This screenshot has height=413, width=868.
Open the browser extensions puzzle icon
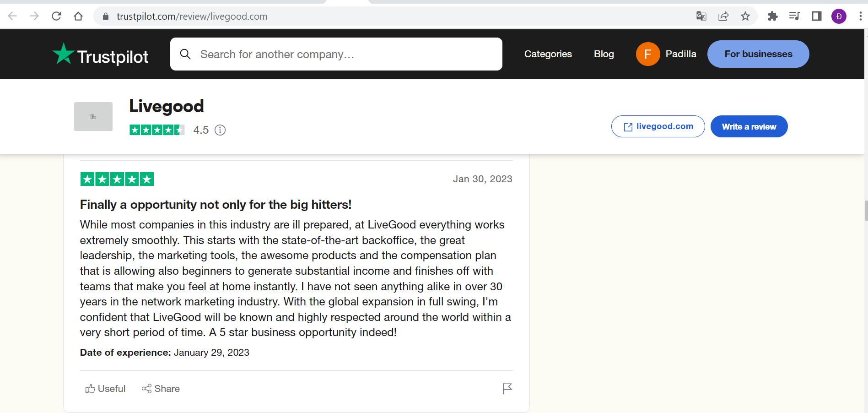773,16
